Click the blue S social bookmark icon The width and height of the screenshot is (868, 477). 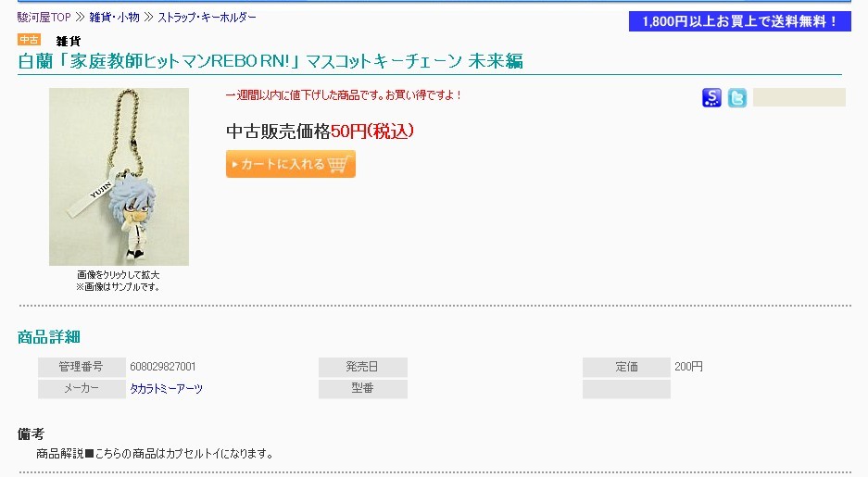point(711,97)
